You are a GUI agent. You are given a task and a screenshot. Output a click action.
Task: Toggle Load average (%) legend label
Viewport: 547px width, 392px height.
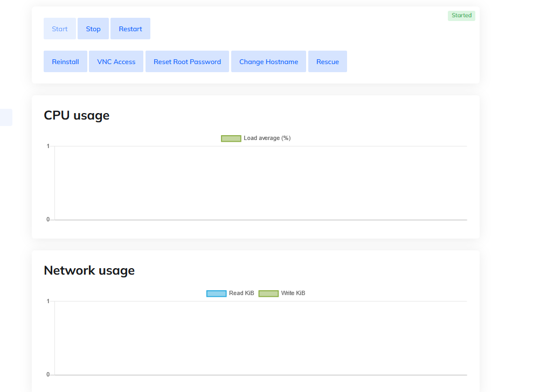point(267,138)
